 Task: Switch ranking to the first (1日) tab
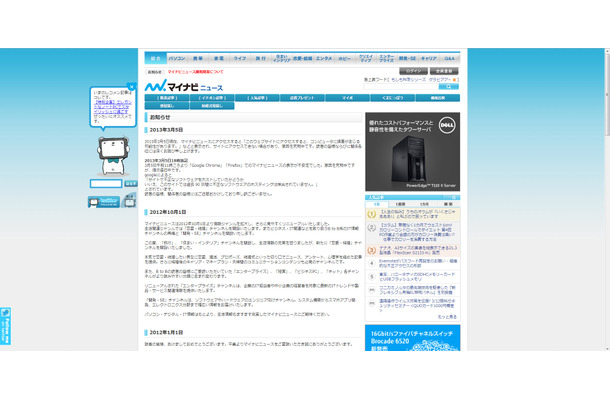(377, 204)
